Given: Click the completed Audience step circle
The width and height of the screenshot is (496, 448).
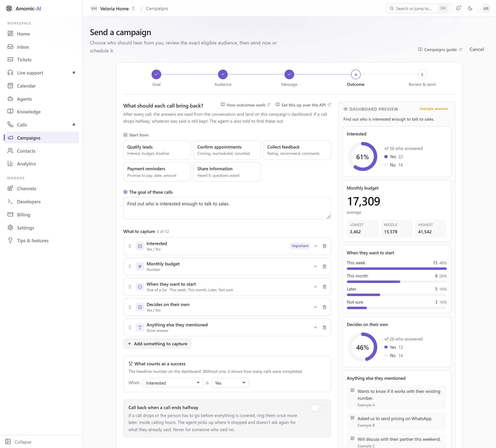Looking at the screenshot, I should point(223,74).
